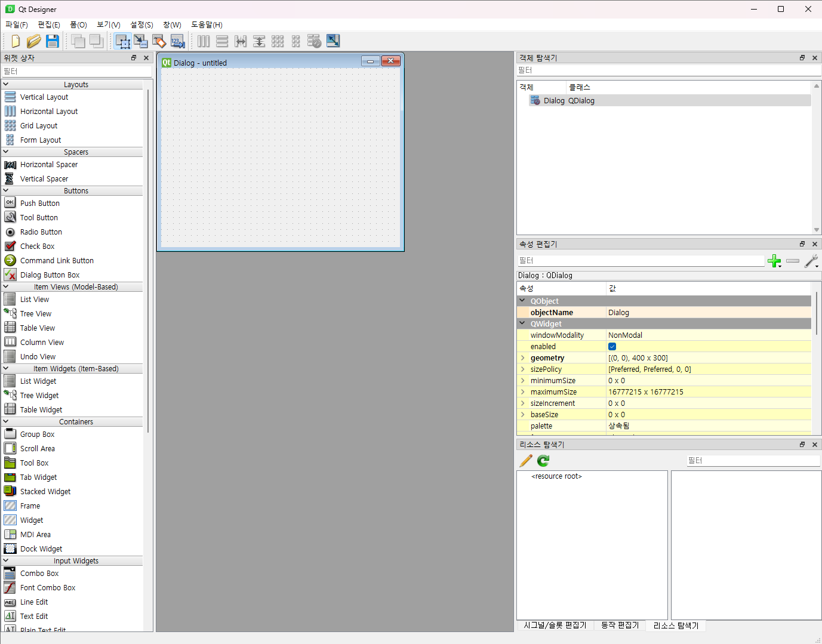Float the property editor panel

pyautogui.click(x=802, y=244)
